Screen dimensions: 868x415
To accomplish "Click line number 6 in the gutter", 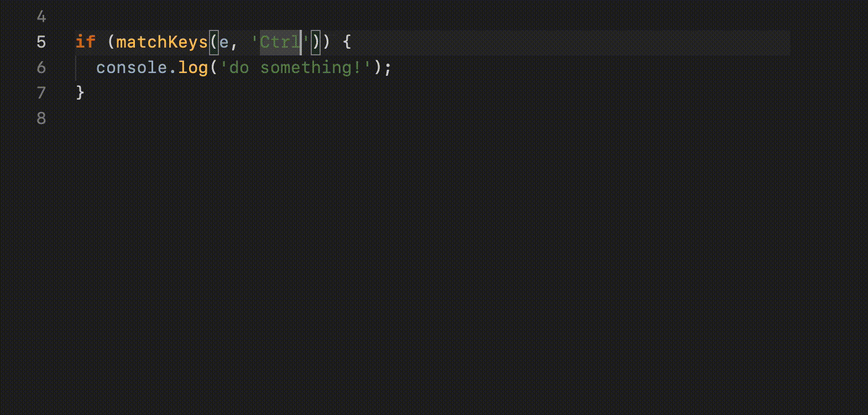I will (41, 68).
